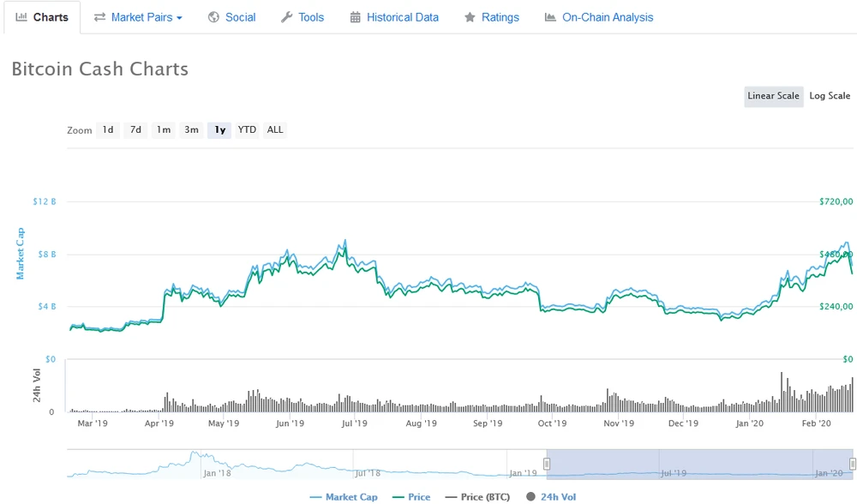857x504 pixels.
Task: Click the swap arrows icon beside Market Pairs
Action: tap(99, 17)
